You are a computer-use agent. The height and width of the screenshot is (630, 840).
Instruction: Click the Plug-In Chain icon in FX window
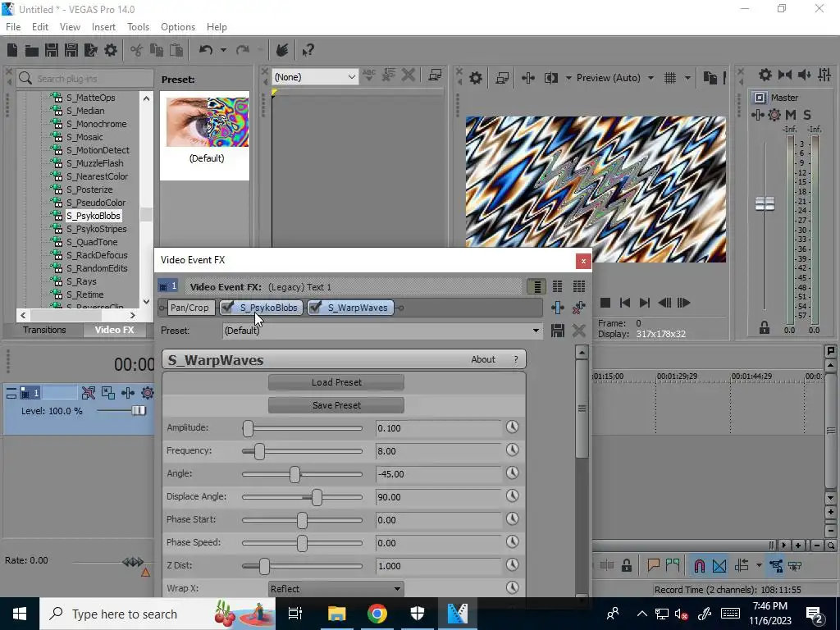(x=558, y=308)
